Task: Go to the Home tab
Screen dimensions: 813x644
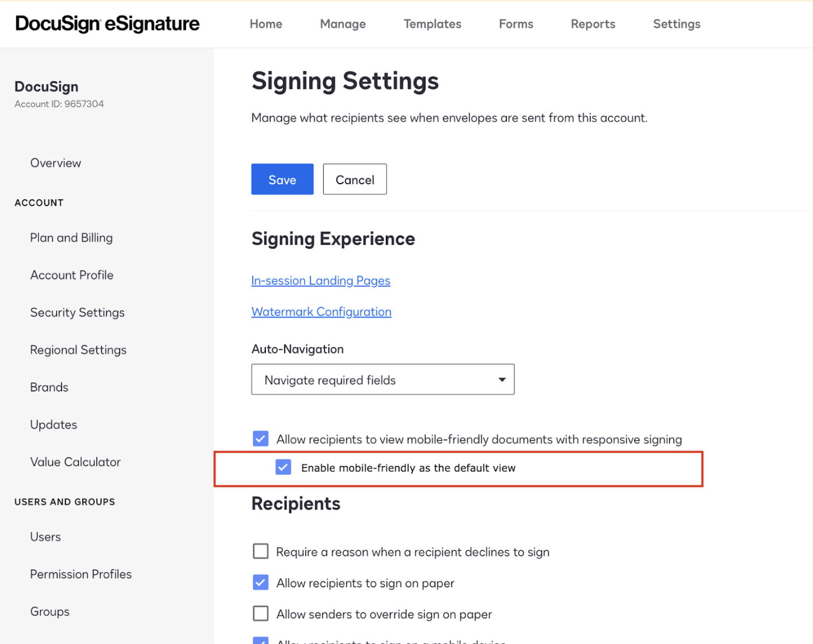Action: (x=266, y=24)
